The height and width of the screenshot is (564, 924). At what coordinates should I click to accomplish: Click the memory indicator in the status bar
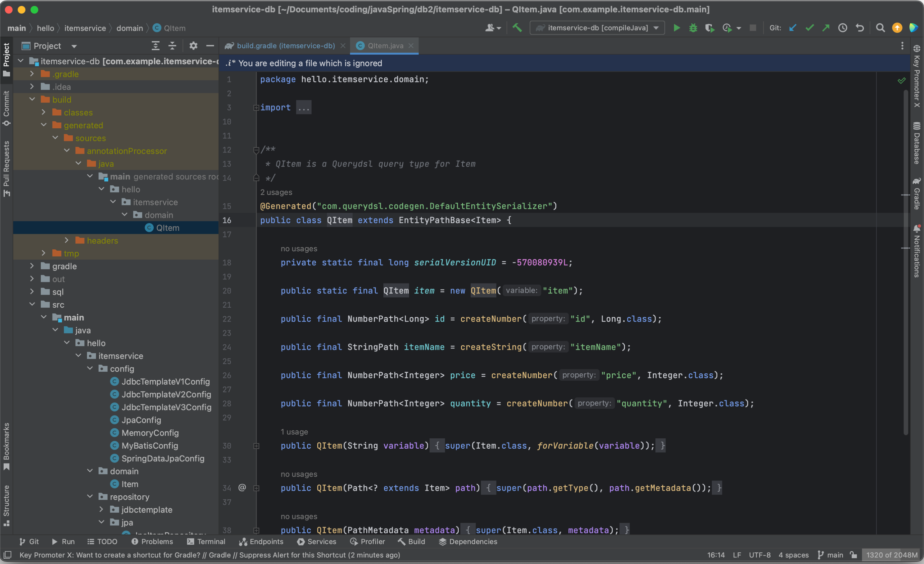click(891, 555)
